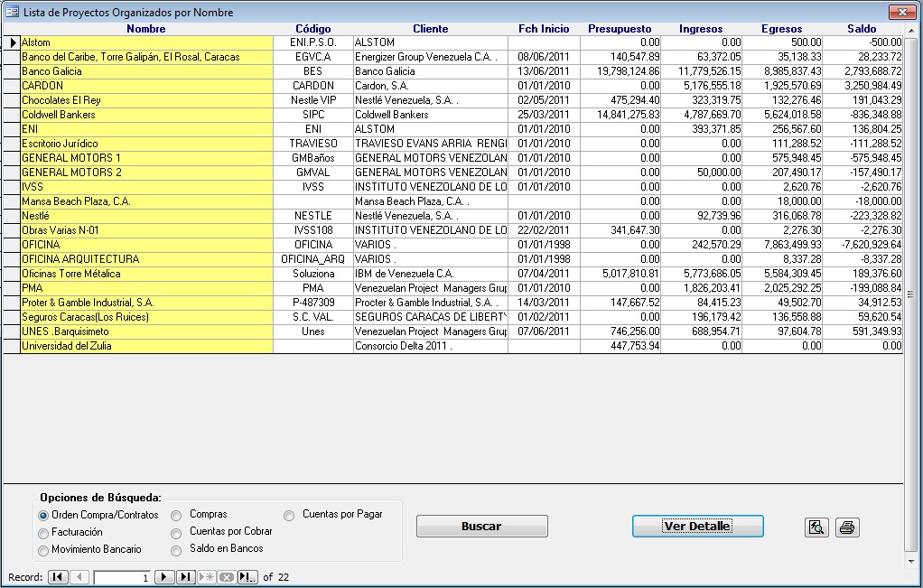923x588 pixels.
Task: Go to next record arrow
Action: 164,577
